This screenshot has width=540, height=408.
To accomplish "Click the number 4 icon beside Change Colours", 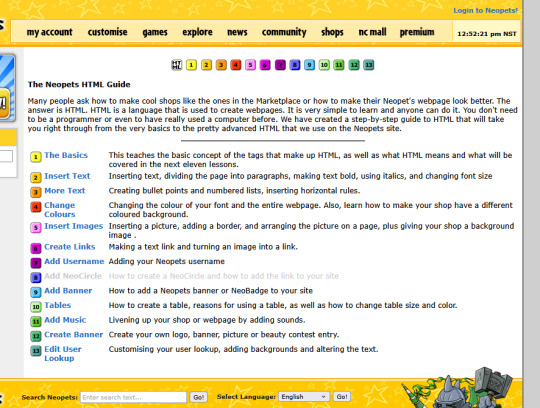I will tap(36, 207).
